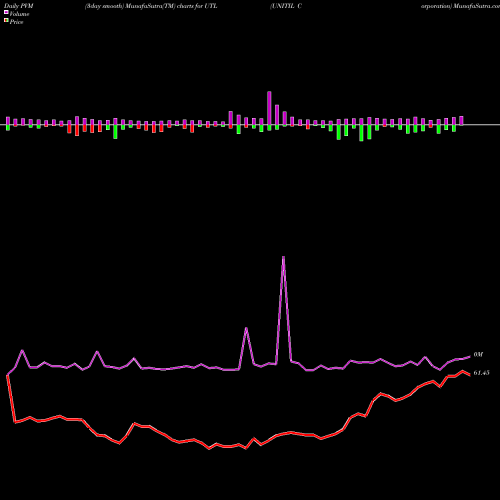Viewport: 500px width, 500px height.
Task: Click the 'Daily PVM' title text
Action: [x=19, y=6]
